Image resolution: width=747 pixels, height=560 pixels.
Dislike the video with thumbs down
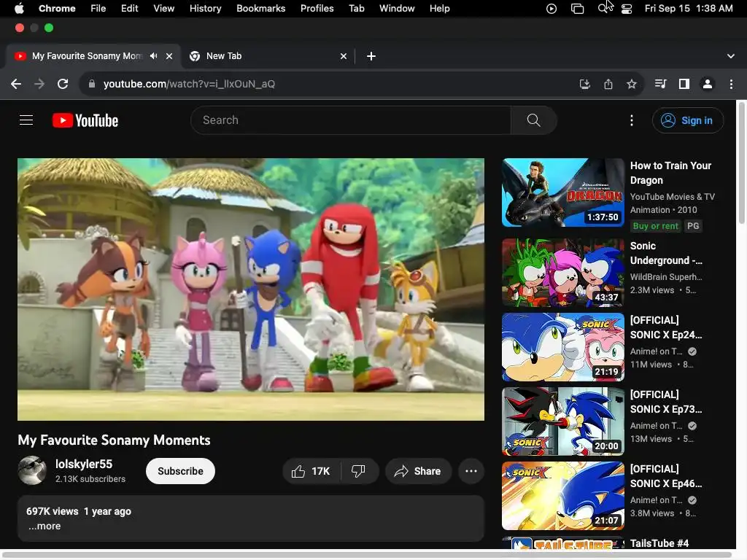tap(358, 471)
